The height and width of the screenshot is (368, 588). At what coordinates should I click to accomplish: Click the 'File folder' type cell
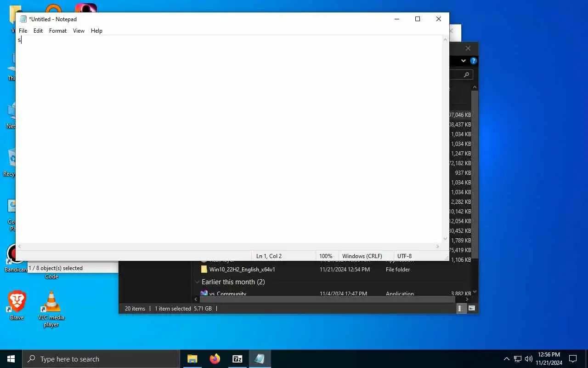point(398,269)
